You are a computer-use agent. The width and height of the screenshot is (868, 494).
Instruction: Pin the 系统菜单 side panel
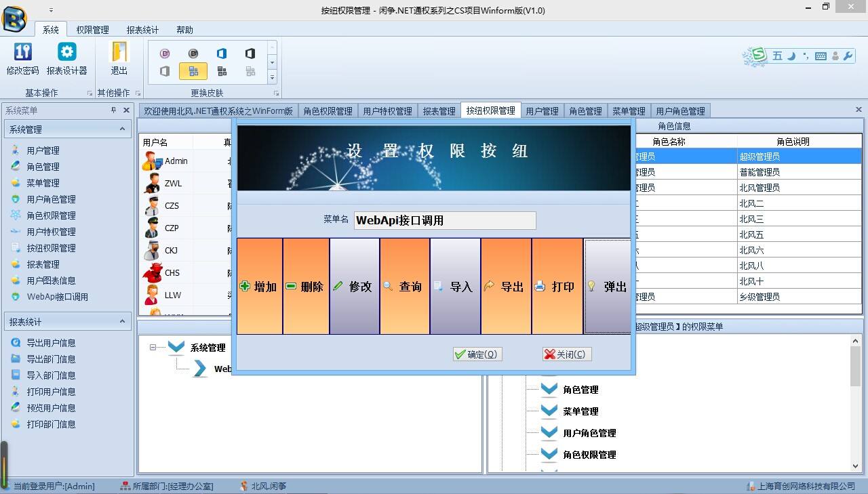tap(114, 110)
